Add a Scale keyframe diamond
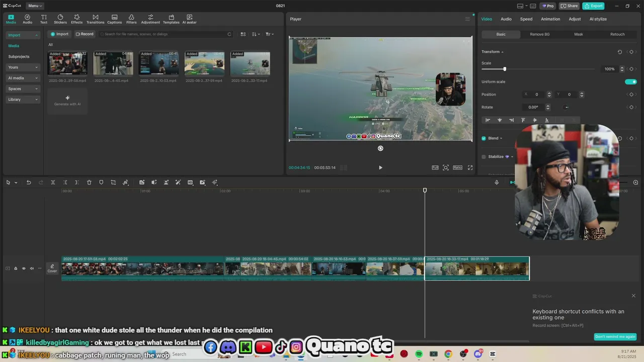This screenshot has width=644, height=362. [631, 69]
